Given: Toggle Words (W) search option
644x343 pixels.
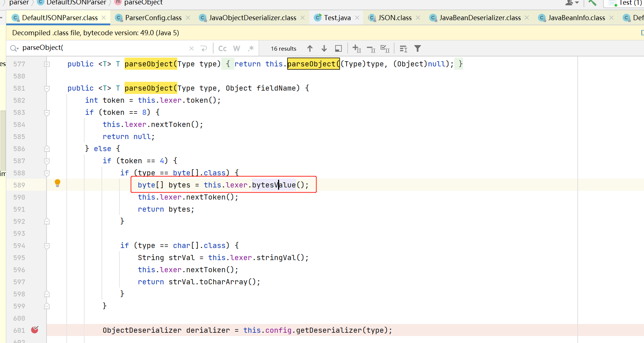Looking at the screenshot, I should 237,48.
